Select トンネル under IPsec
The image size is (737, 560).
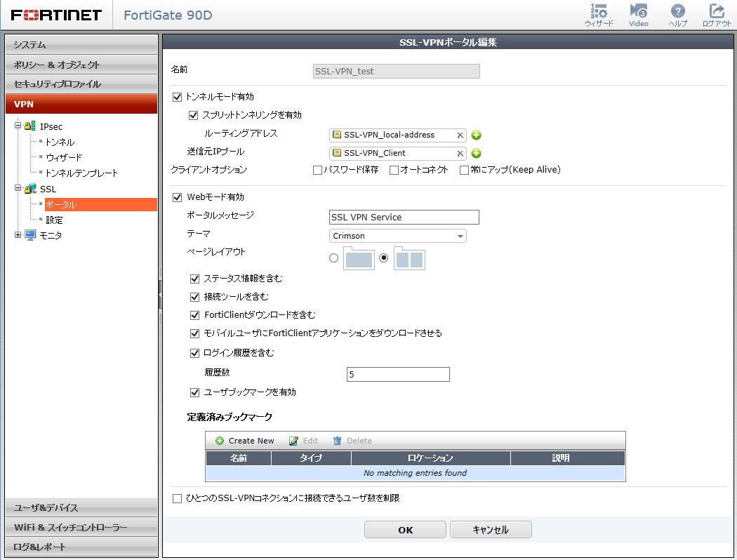pyautogui.click(x=60, y=142)
